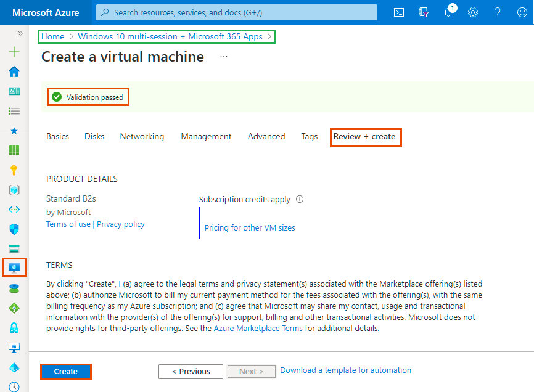The height and width of the screenshot is (392, 534).
Task: Expand the left sidebar menu chevrons
Action: [20, 33]
